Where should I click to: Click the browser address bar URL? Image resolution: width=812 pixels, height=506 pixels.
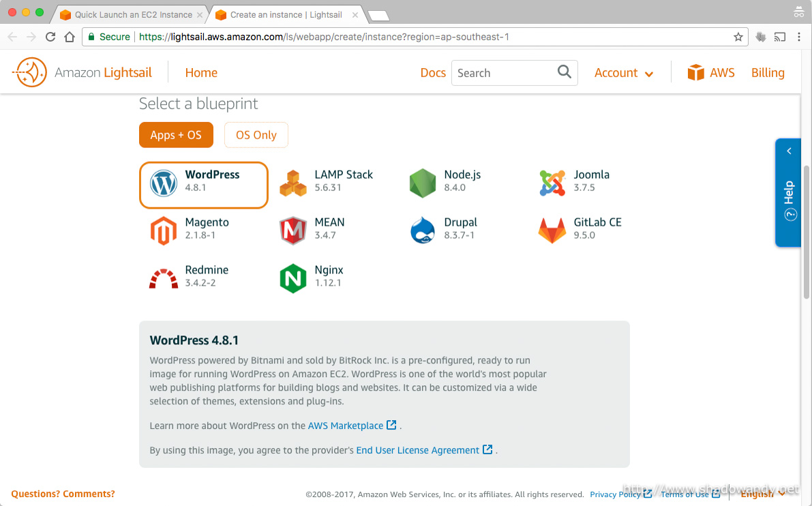pyautogui.click(x=324, y=37)
